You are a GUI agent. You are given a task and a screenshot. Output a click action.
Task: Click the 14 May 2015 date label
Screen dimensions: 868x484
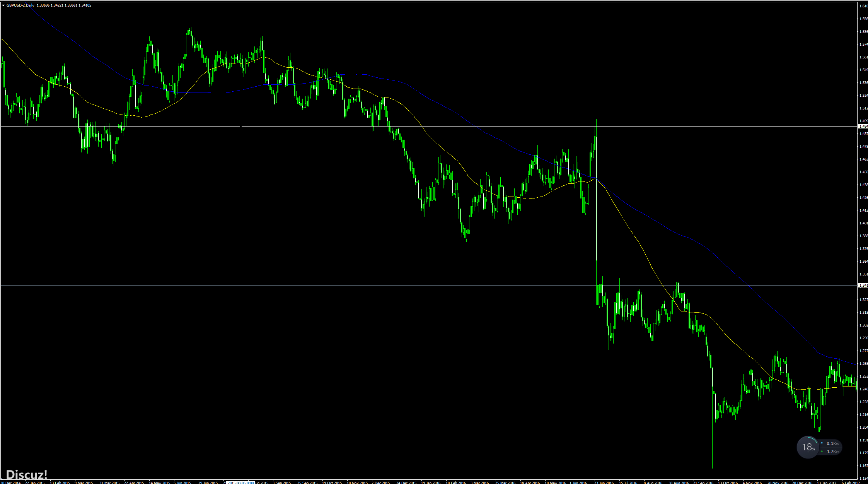coord(159,482)
